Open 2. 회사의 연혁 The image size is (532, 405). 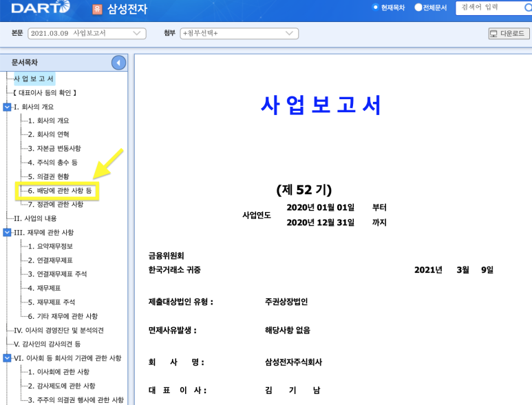[x=48, y=135]
